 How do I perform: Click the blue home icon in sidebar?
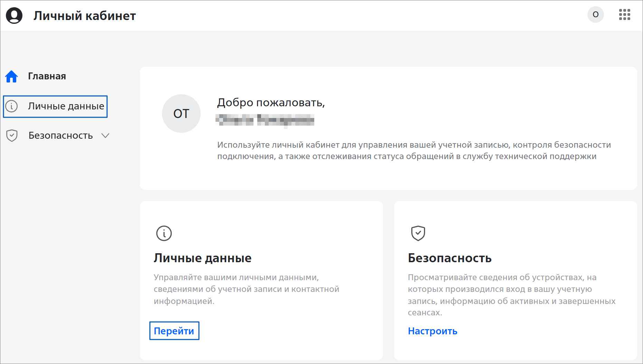pyautogui.click(x=11, y=76)
